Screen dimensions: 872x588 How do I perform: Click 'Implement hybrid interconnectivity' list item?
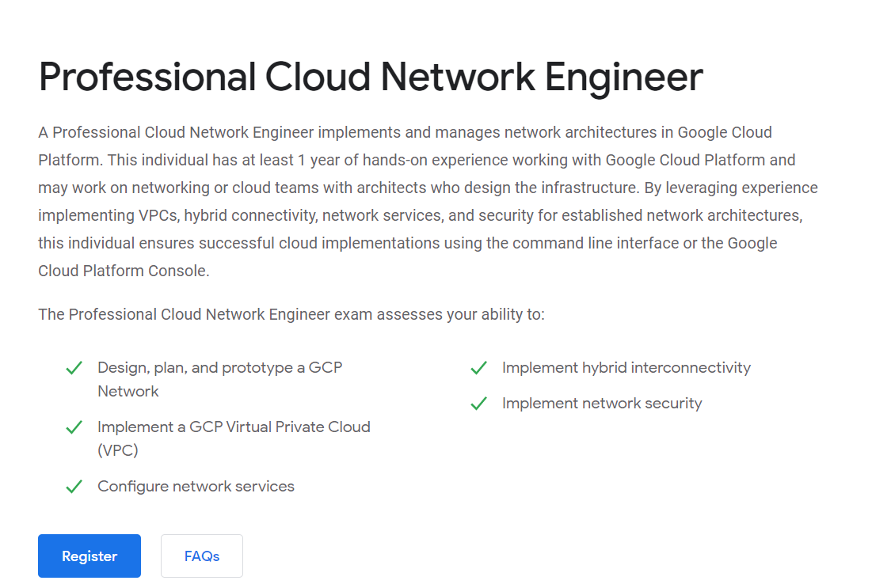(x=626, y=367)
